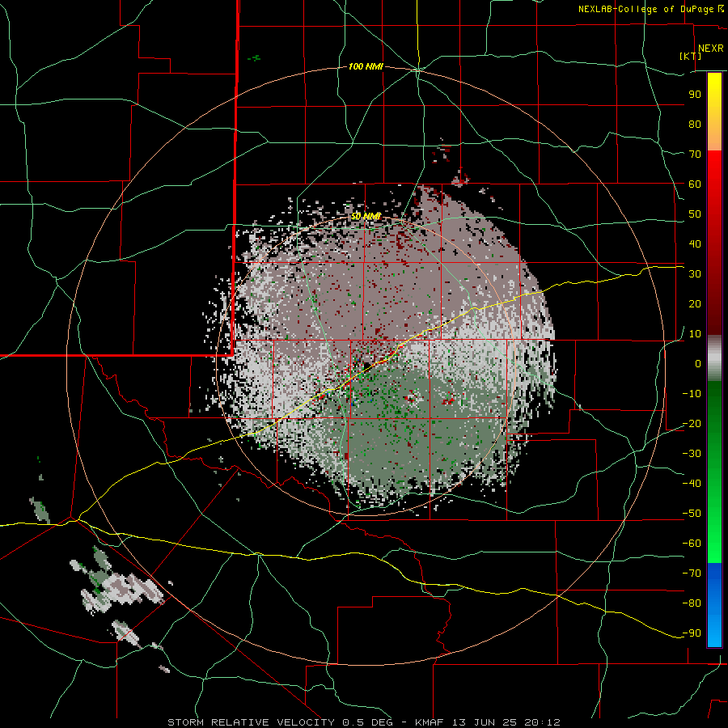Click the NEXR label above the scale
This screenshot has height=728, width=728.
(710, 49)
